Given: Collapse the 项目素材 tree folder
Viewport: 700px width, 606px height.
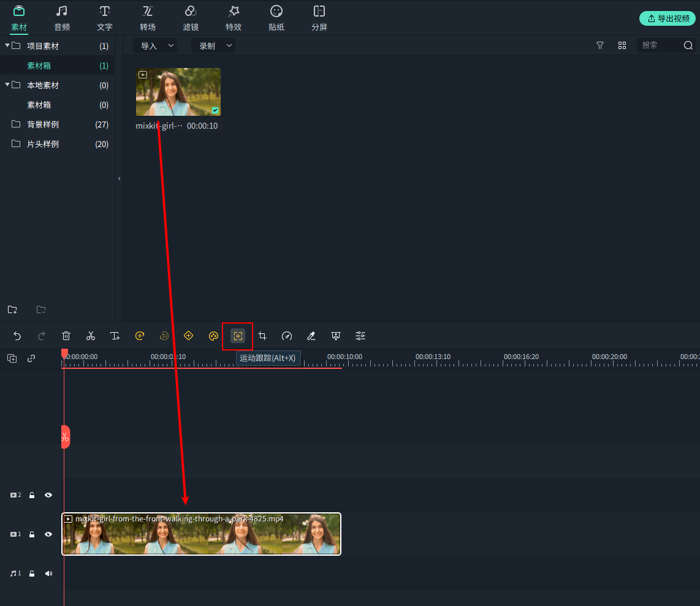Looking at the screenshot, I should coord(7,46).
